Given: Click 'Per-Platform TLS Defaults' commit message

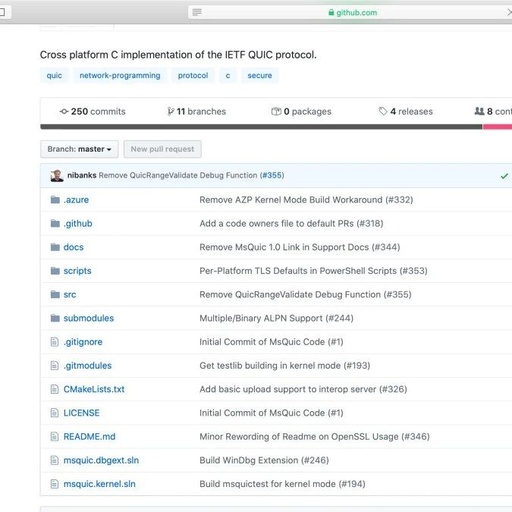Looking at the screenshot, I should 313,271.
